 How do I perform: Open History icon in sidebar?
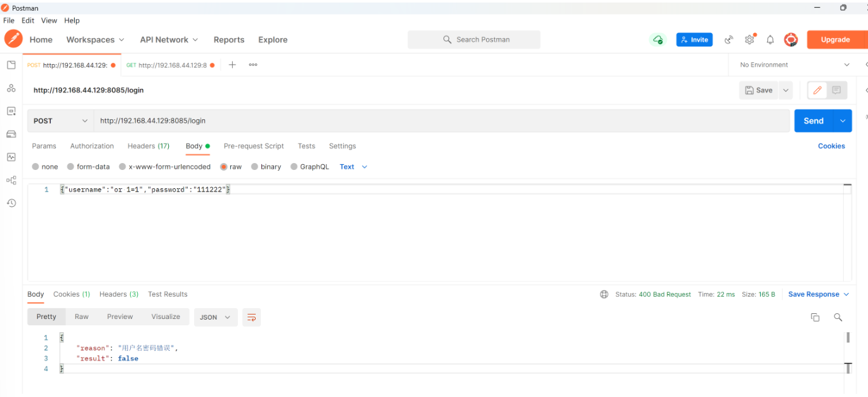coord(11,203)
